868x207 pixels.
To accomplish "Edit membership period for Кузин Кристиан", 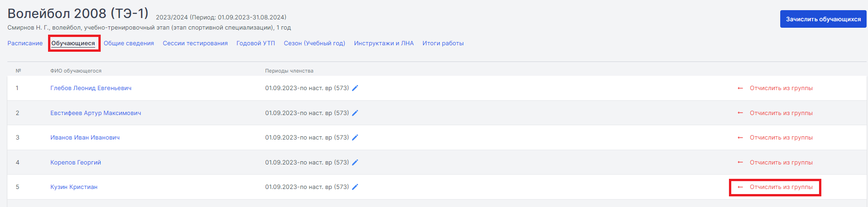I will coord(355,187).
